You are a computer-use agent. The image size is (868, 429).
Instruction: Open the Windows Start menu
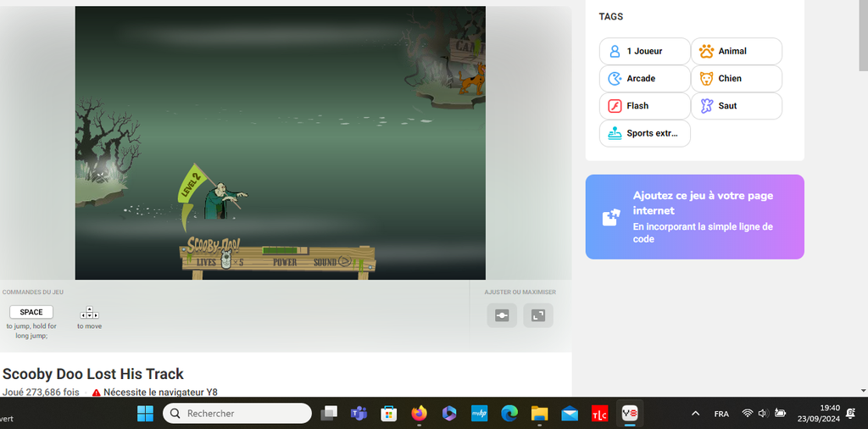click(x=146, y=413)
